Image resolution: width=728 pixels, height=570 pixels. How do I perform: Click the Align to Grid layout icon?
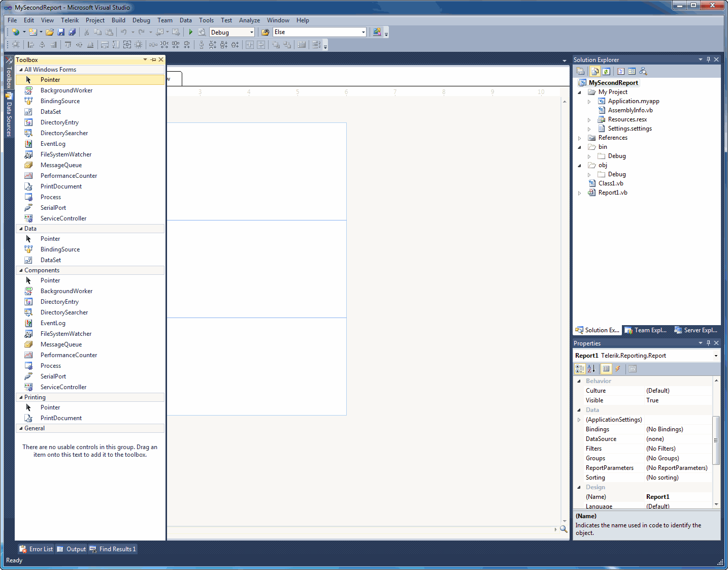tap(16, 45)
